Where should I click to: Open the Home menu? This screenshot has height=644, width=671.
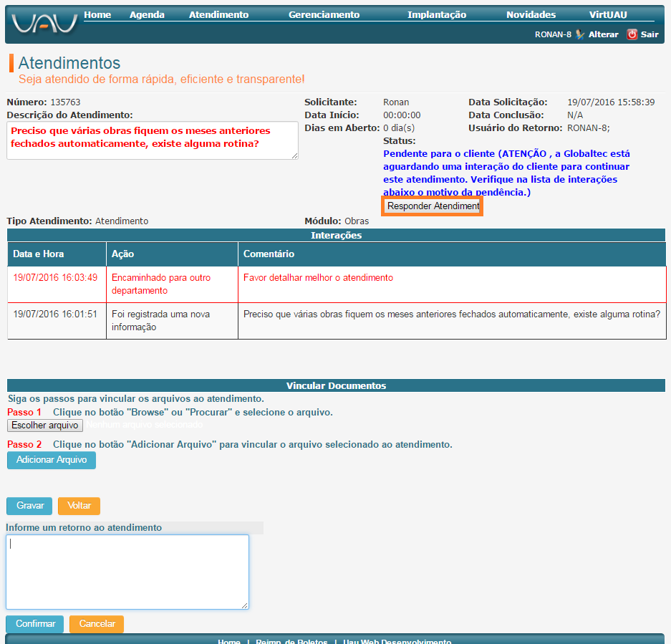click(x=97, y=14)
